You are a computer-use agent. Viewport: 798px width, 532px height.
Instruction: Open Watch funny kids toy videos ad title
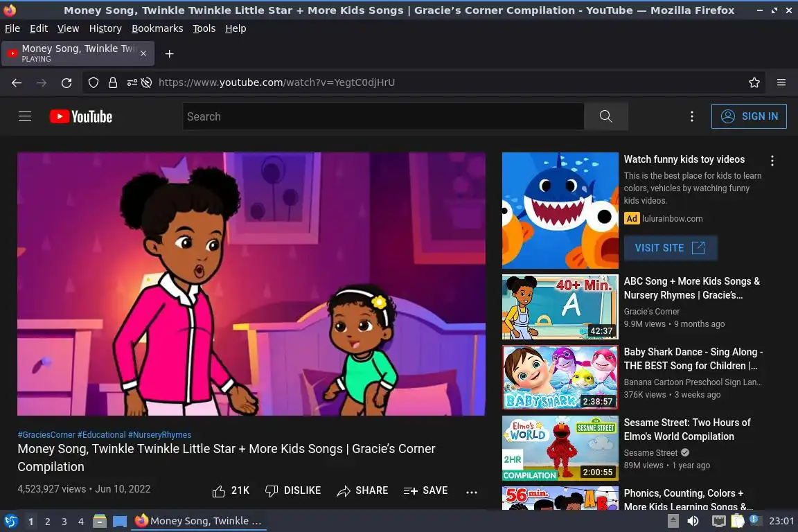click(684, 159)
